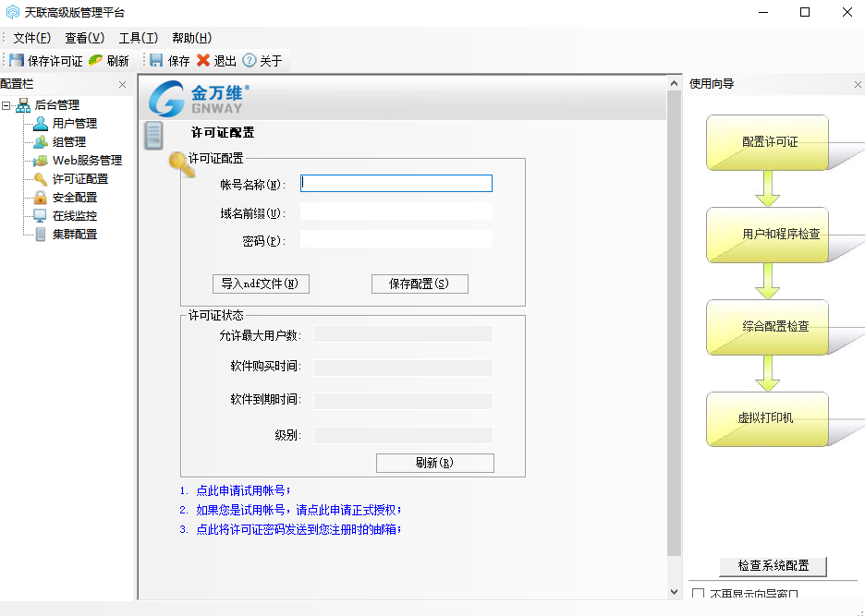This screenshot has height=616, width=865.
Task: Click the vertical scrollbar thumb
Action: (674, 323)
